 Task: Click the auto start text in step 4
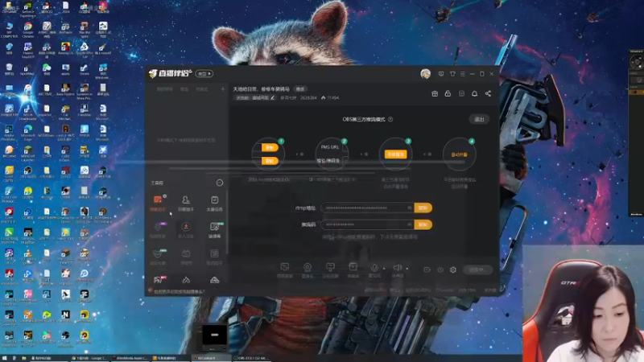tap(459, 154)
